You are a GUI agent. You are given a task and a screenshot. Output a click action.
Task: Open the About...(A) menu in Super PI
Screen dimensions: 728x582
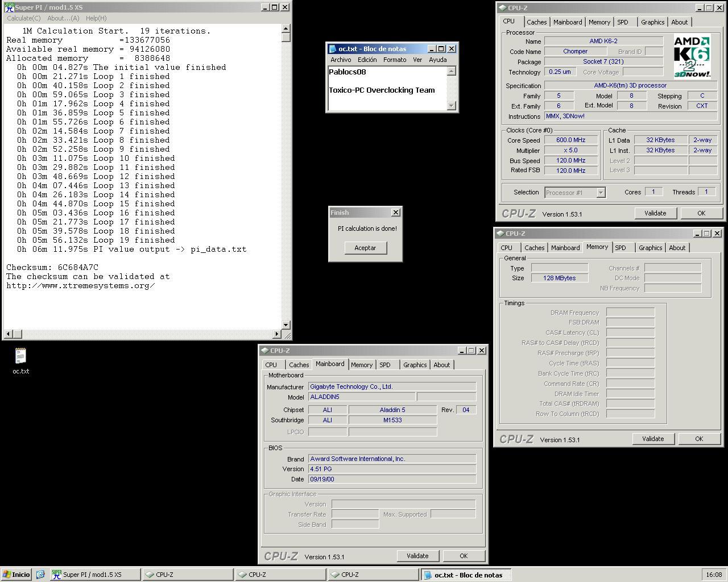point(63,18)
